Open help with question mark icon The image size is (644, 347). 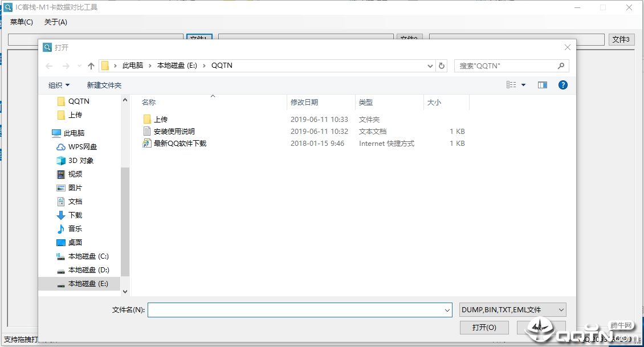563,85
